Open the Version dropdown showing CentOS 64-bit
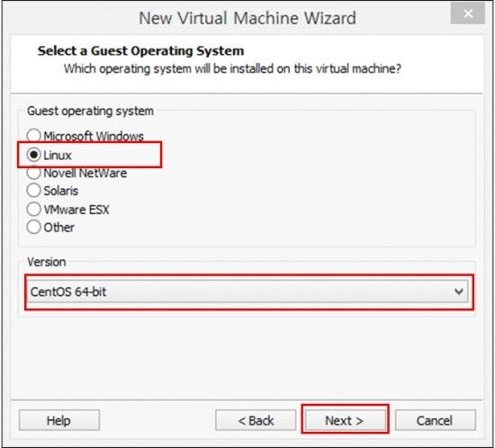The width and height of the screenshot is (495, 448). (247, 291)
